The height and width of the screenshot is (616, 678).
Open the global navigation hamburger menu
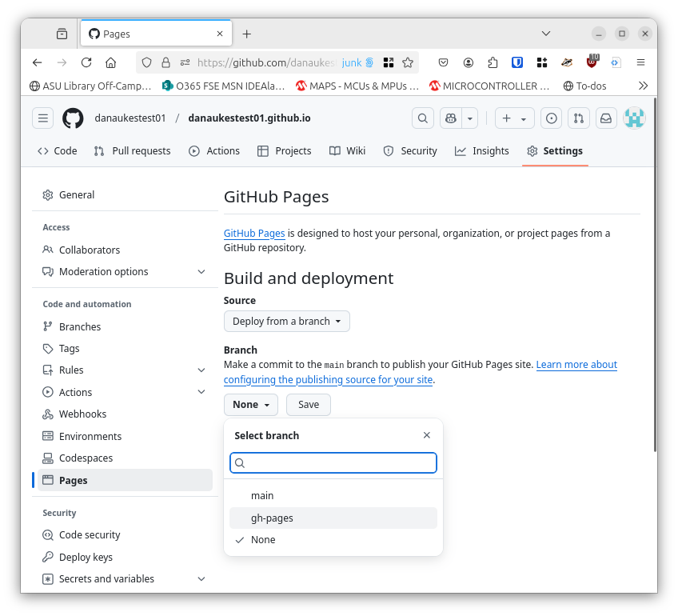click(x=43, y=118)
